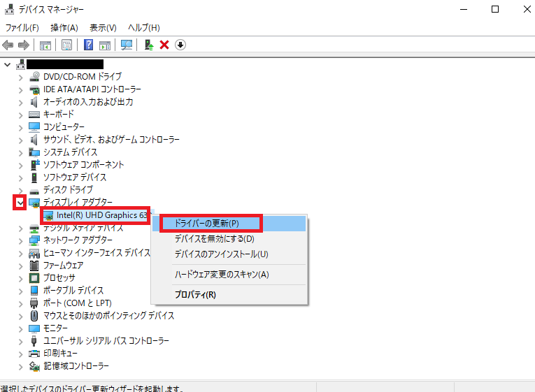Click the processor chip icon
The width and height of the screenshot is (535, 392).
34,278
